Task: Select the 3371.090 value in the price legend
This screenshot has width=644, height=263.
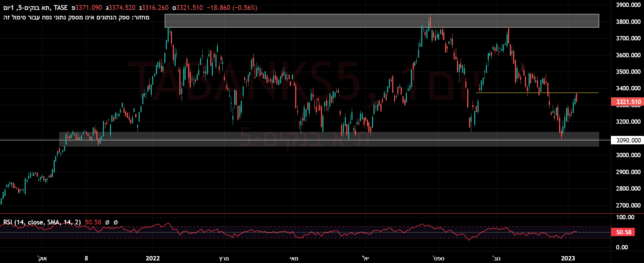Action: click(89, 8)
